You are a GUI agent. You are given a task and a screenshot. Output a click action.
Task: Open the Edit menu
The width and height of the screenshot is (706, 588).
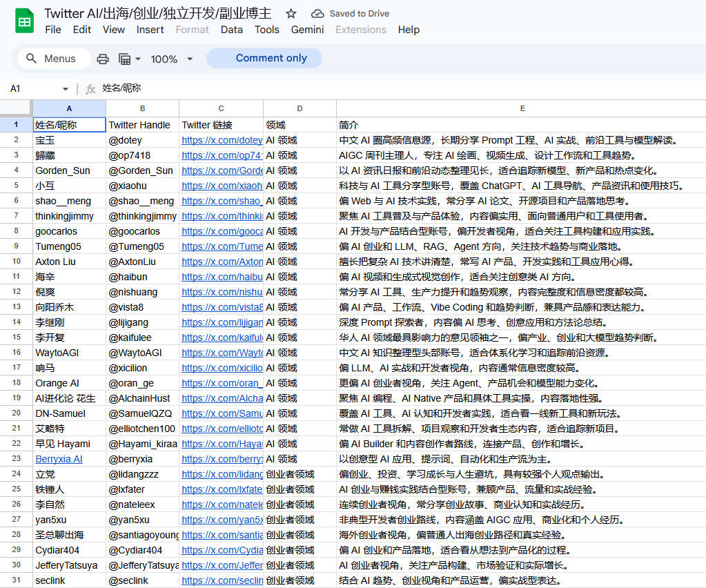tap(82, 30)
